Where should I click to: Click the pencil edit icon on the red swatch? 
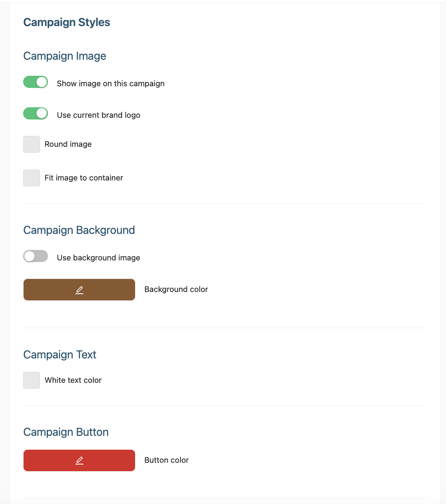click(x=80, y=461)
